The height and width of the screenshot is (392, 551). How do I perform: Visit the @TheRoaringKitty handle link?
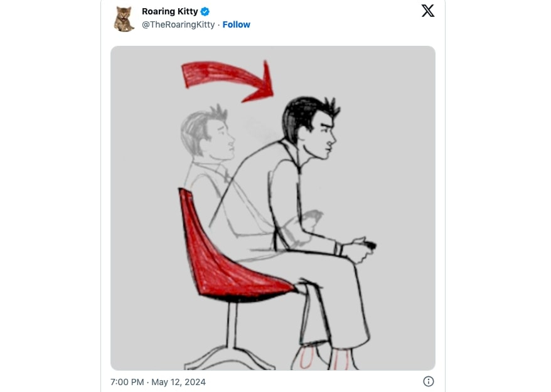178,24
